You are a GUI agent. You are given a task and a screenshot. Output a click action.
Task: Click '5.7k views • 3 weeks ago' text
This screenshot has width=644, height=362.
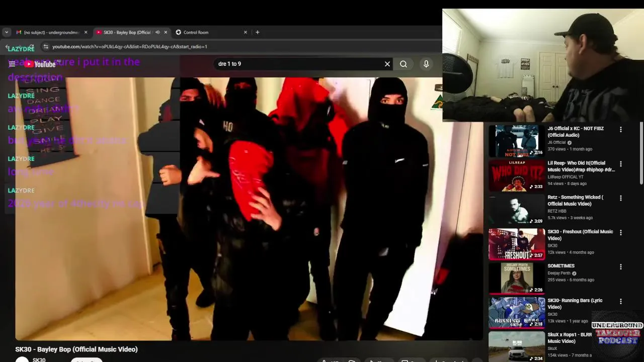(x=570, y=218)
